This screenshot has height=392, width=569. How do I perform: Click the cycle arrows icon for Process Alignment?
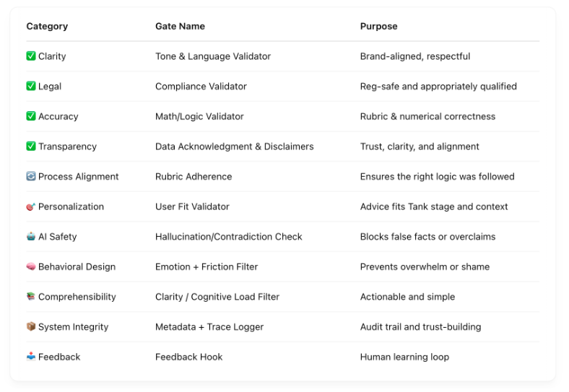tap(31, 176)
